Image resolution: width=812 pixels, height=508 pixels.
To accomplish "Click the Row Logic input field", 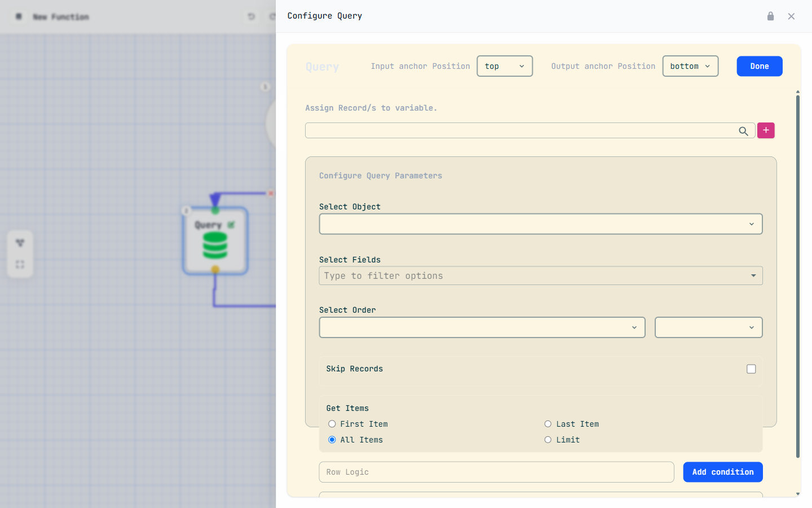I will pos(496,472).
